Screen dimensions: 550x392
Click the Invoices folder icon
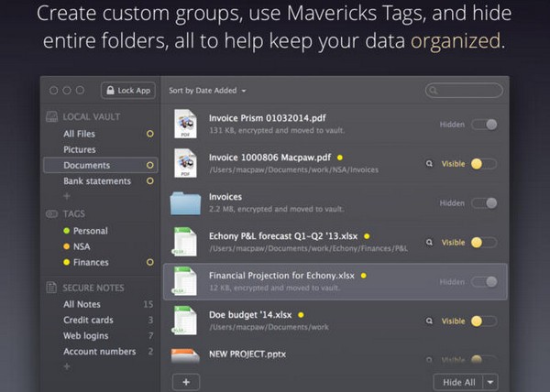point(186,202)
